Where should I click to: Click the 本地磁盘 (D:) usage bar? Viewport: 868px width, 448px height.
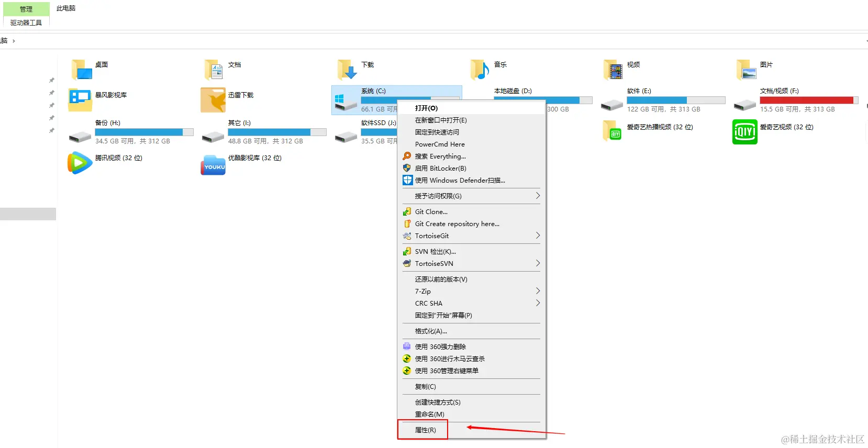click(x=543, y=100)
